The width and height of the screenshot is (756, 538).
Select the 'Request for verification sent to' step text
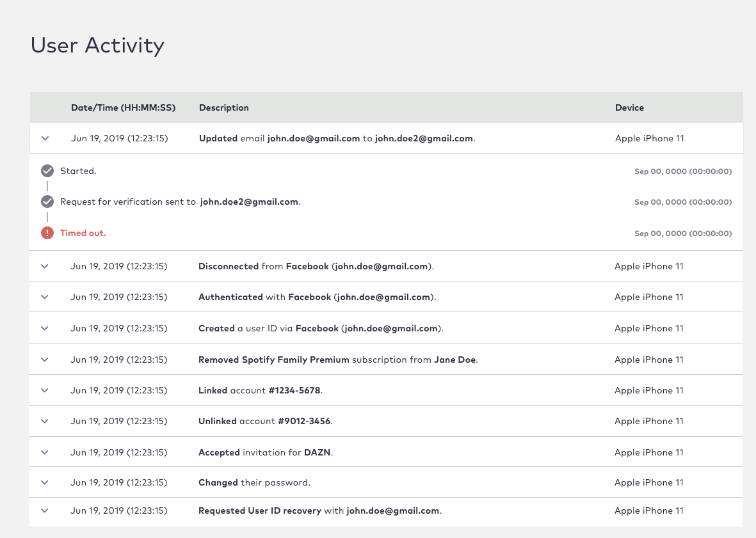click(128, 202)
